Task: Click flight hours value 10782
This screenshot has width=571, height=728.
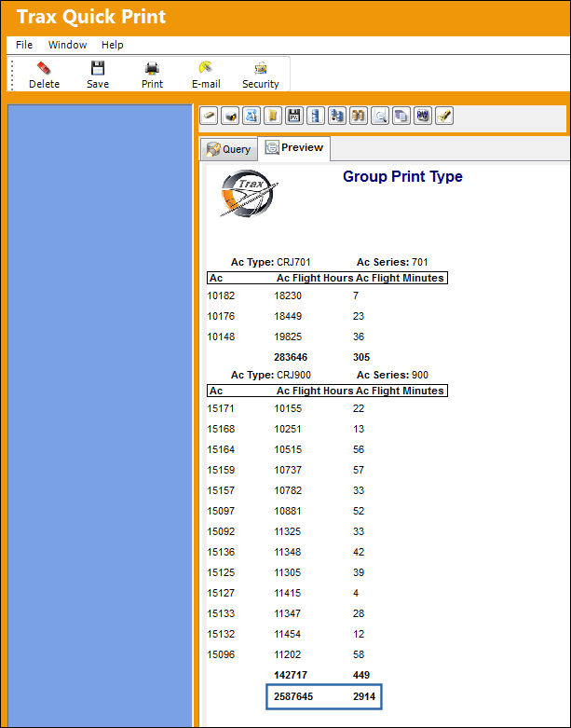Action: pyautogui.click(x=288, y=490)
